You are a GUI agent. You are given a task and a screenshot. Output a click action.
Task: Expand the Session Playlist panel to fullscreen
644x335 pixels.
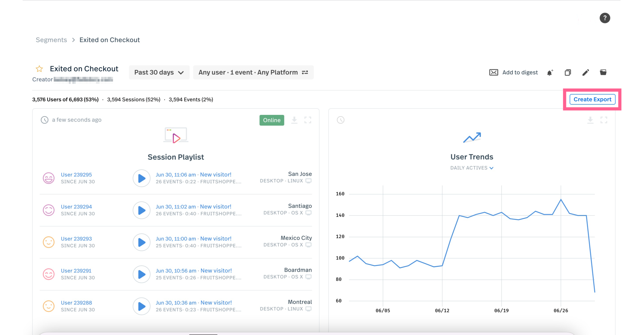point(308,120)
